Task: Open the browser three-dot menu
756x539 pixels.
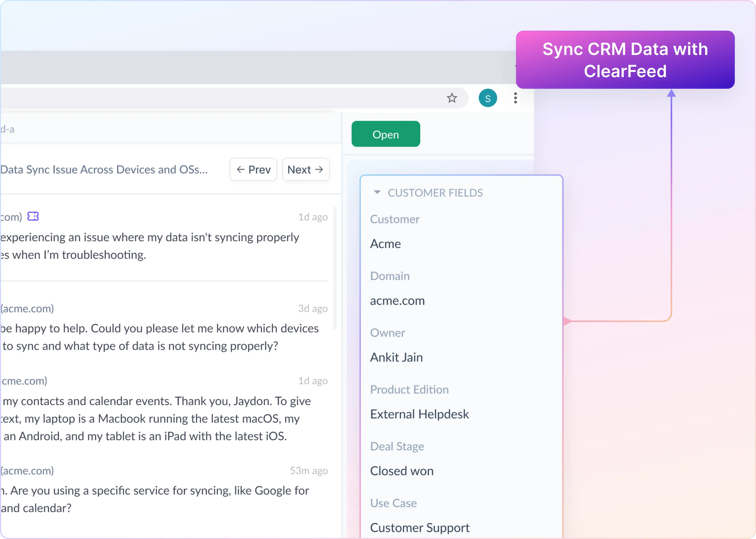Action: tap(515, 98)
